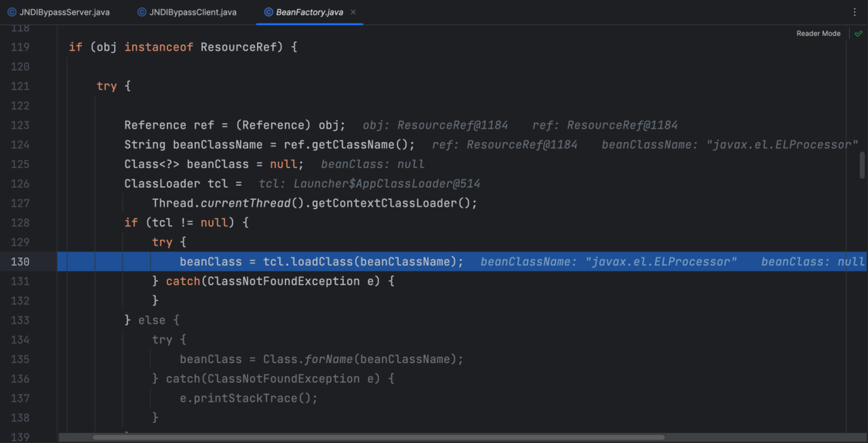Click 'Class<?> beanClass' on line 125

186,164
